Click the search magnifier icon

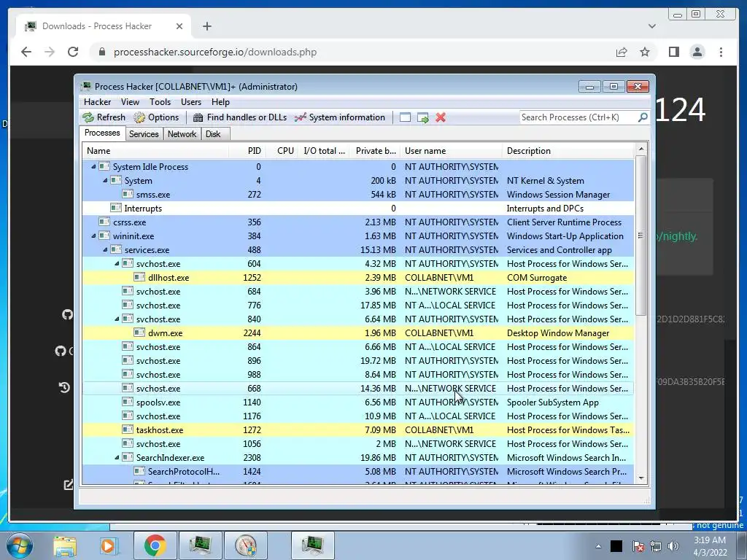click(x=643, y=117)
